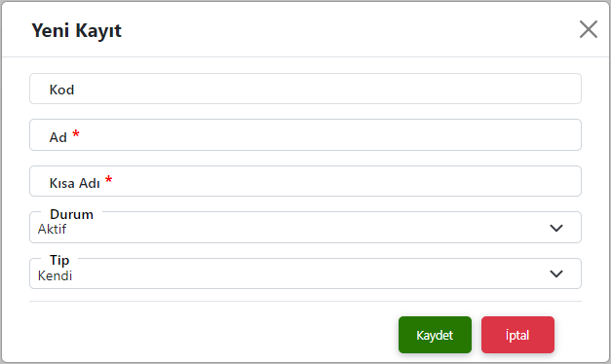
Task: Select the Aktif value in Durum
Action: [x=52, y=230]
